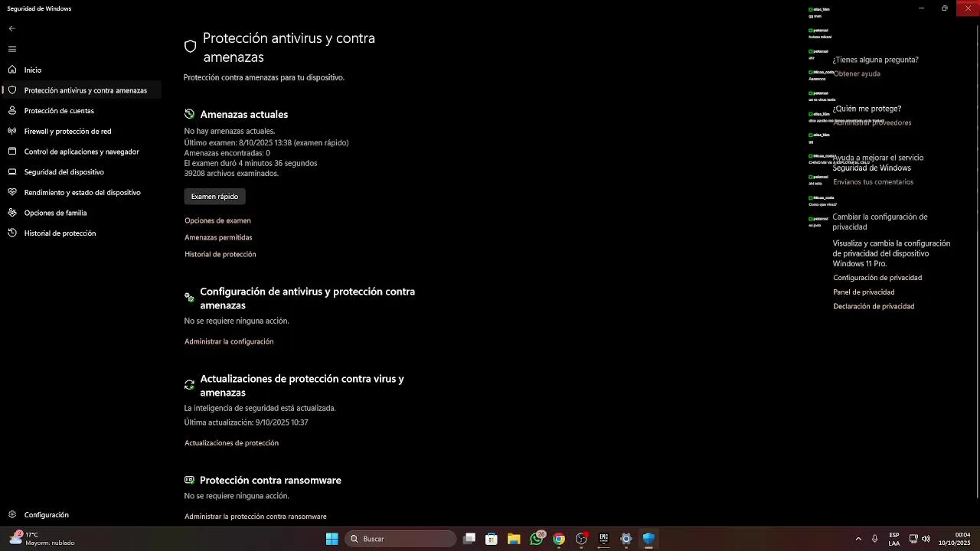The image size is (980, 551).
Task: Click Administrar la configuración link
Action: click(229, 341)
